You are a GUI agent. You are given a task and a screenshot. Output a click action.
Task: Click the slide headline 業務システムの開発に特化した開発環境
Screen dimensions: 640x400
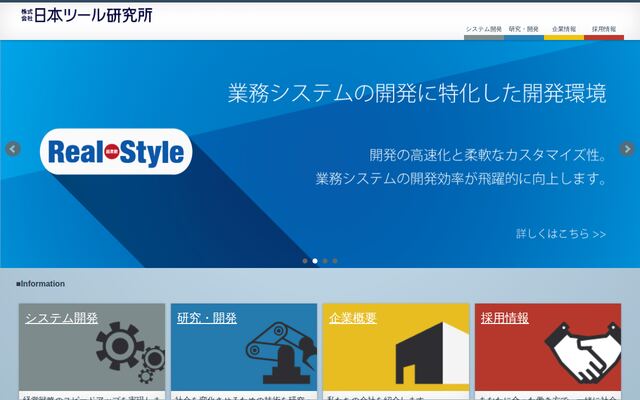click(417, 93)
